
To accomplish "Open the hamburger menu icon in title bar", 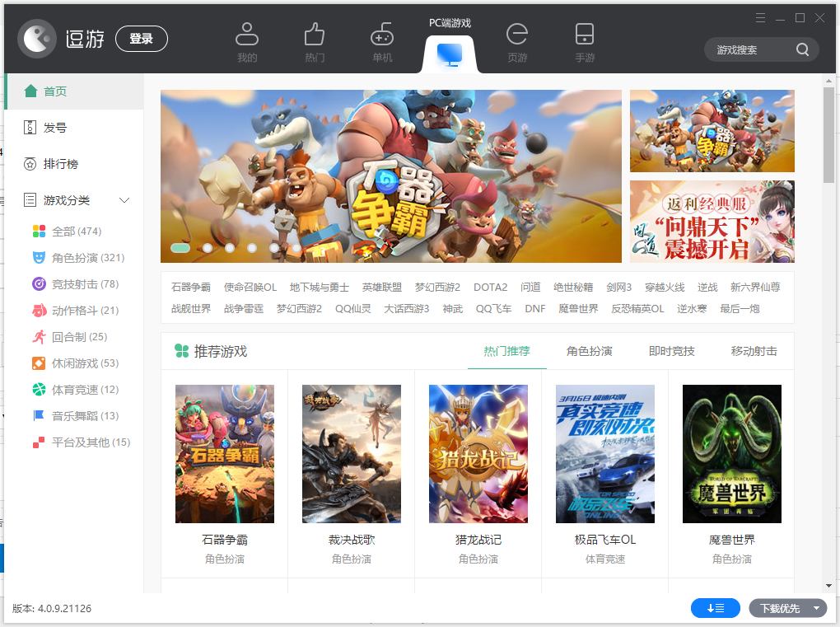I will point(760,17).
